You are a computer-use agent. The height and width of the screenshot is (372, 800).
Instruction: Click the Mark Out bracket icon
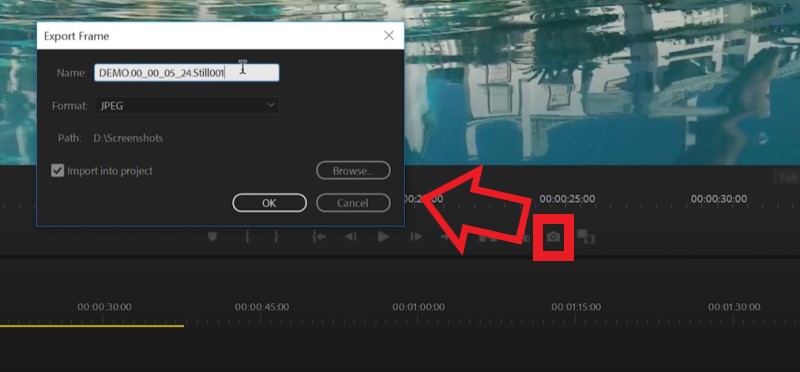pyautogui.click(x=276, y=237)
